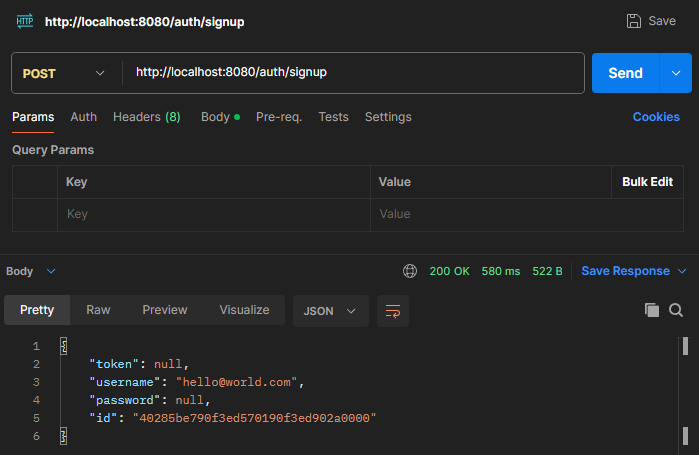Click the HTTP request icon

(x=25, y=21)
